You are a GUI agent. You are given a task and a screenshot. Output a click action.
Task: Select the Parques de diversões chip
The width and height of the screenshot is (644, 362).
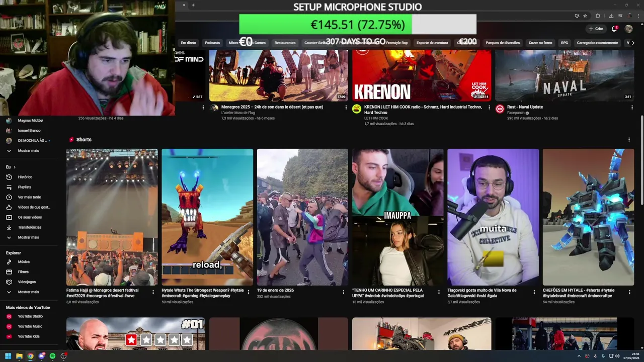[x=503, y=43]
